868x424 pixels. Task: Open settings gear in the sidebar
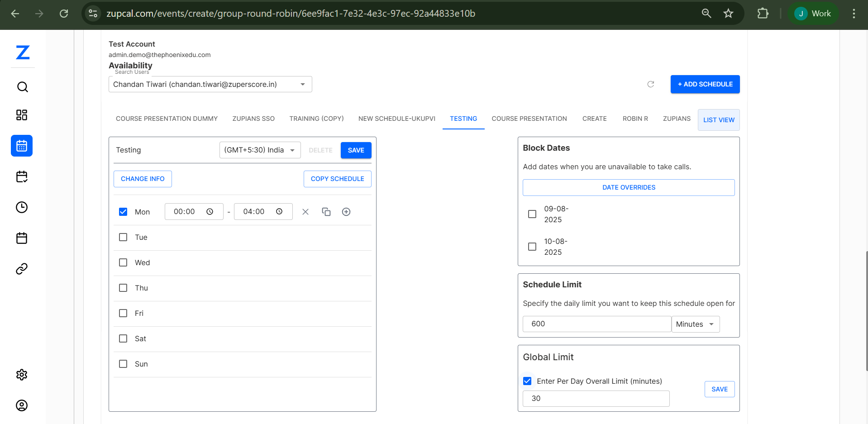coord(22,375)
